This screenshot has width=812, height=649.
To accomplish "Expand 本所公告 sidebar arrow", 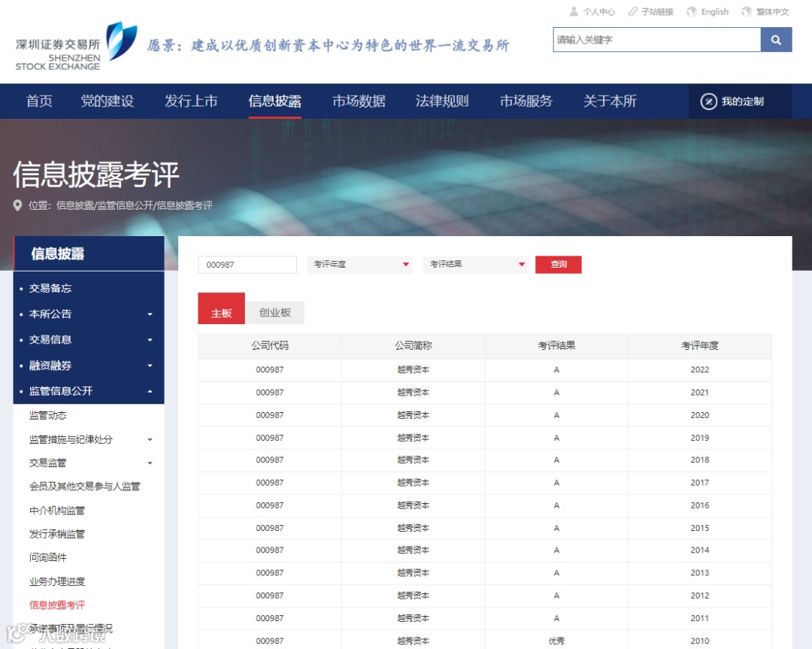I will pos(150,314).
